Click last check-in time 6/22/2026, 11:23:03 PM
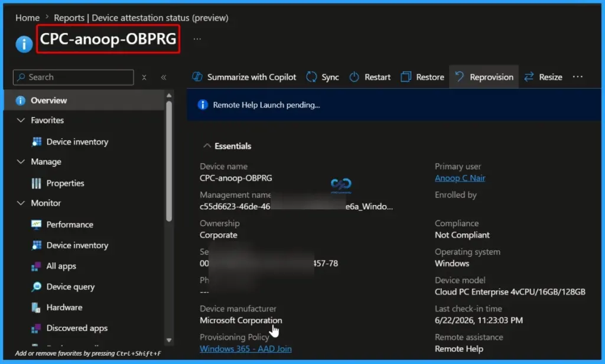605x364 pixels. [x=479, y=320]
